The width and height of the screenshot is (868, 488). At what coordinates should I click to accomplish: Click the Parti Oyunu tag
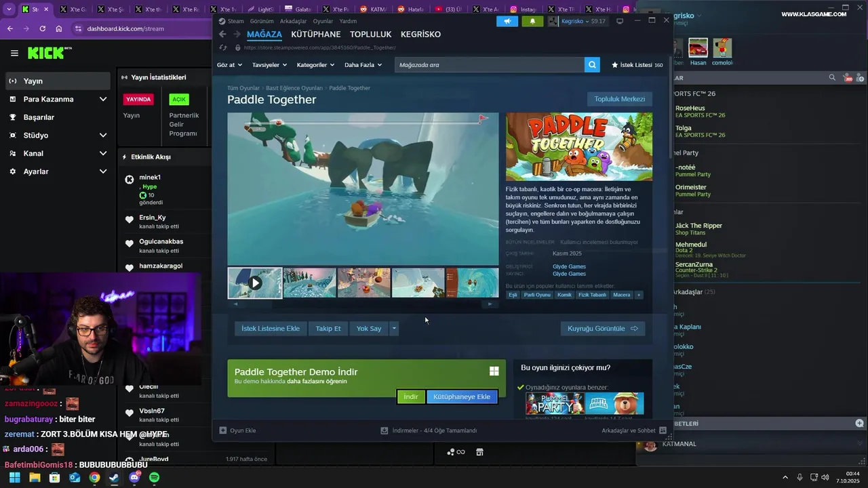pos(538,295)
